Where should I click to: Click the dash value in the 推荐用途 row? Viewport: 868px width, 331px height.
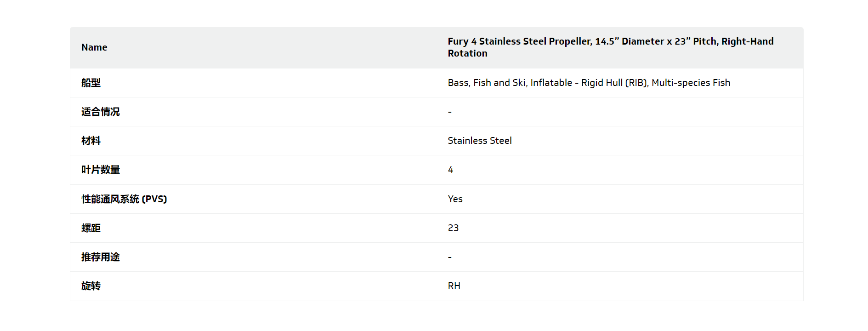(450, 257)
